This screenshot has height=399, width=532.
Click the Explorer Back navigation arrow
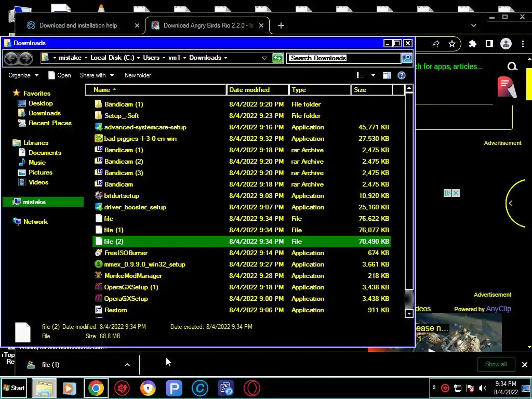click(x=11, y=58)
